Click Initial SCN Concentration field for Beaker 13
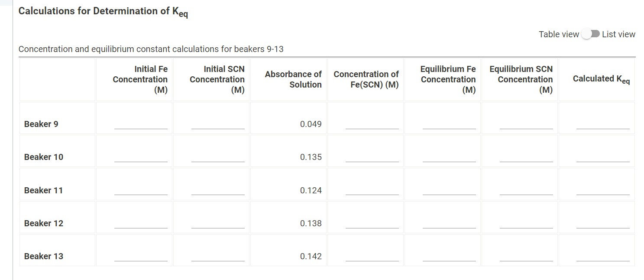Screen dimensions: 644x280 [217, 259]
